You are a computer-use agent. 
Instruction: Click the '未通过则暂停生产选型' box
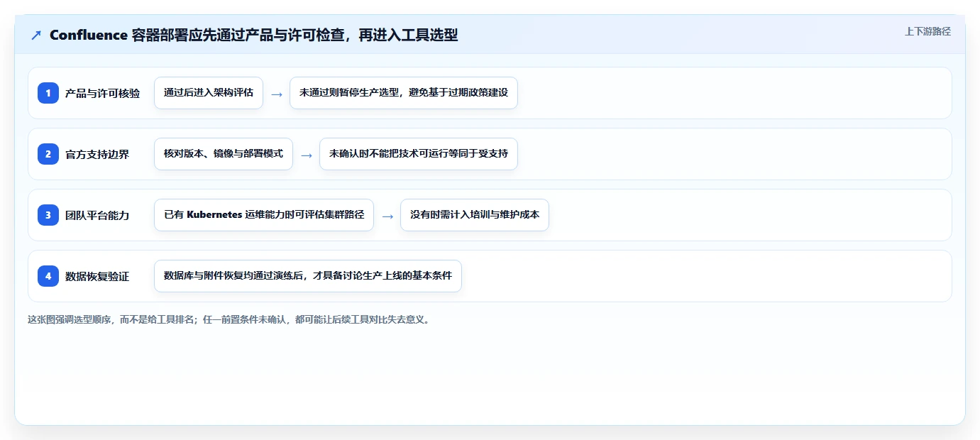pyautogui.click(x=404, y=93)
